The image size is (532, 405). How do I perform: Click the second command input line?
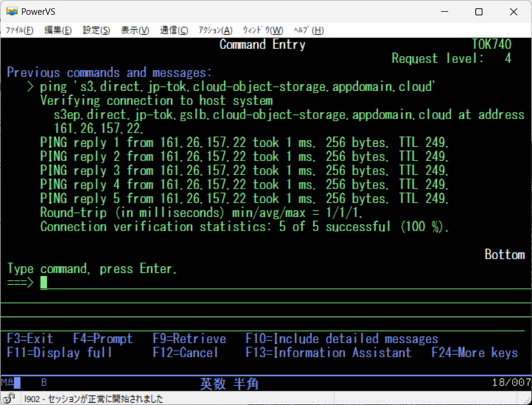click(x=266, y=297)
